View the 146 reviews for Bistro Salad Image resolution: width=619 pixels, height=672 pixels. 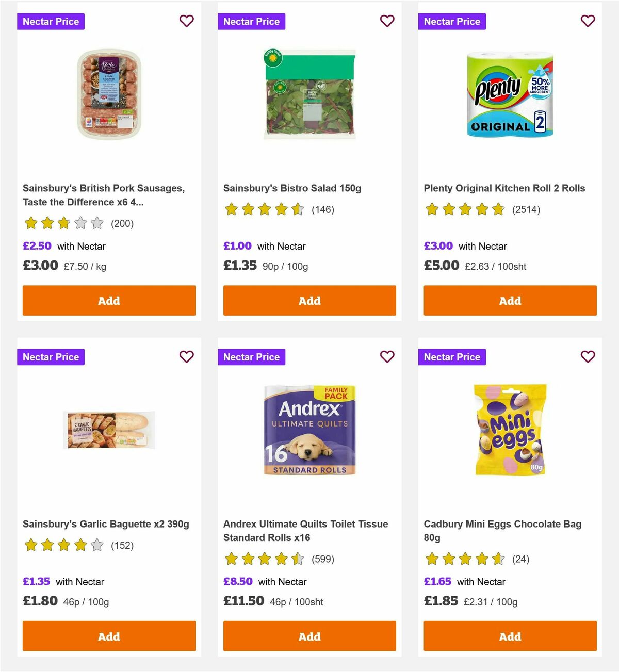(x=323, y=210)
